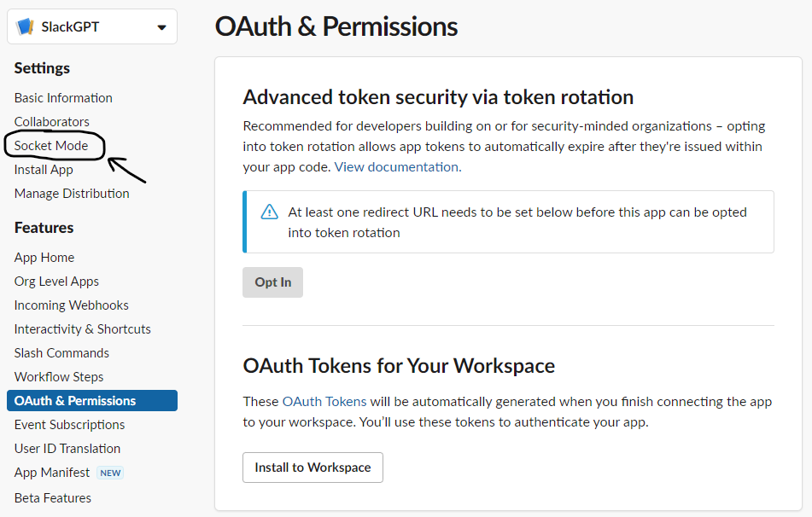Screen dimensions: 812x517
Task: Open Manage Distribution page
Action: [x=72, y=194]
